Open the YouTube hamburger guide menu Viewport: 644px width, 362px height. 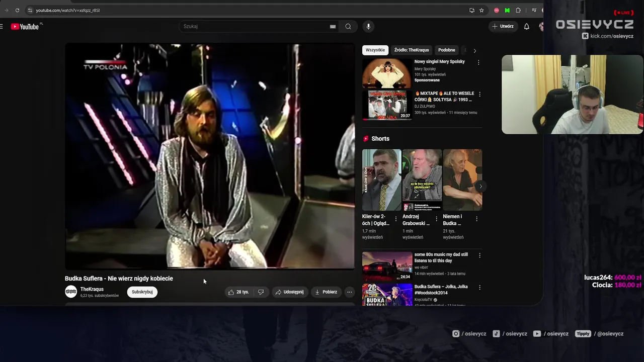[x=2, y=27]
